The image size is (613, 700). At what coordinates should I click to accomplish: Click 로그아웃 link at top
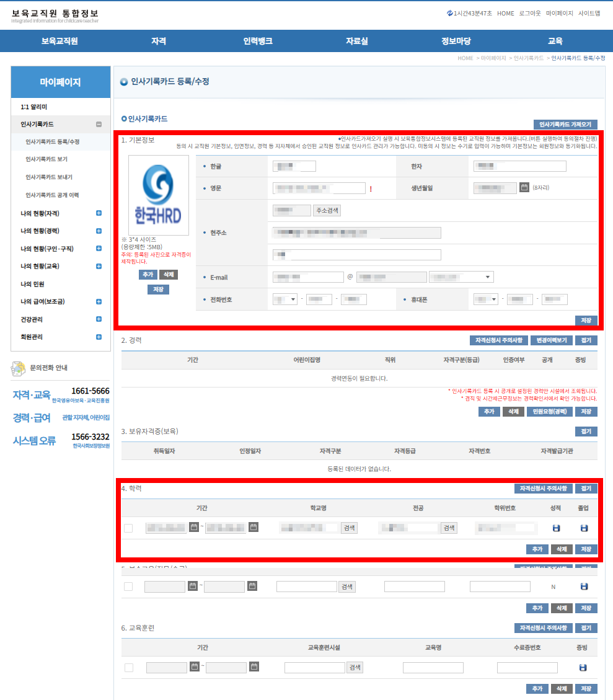click(x=529, y=14)
